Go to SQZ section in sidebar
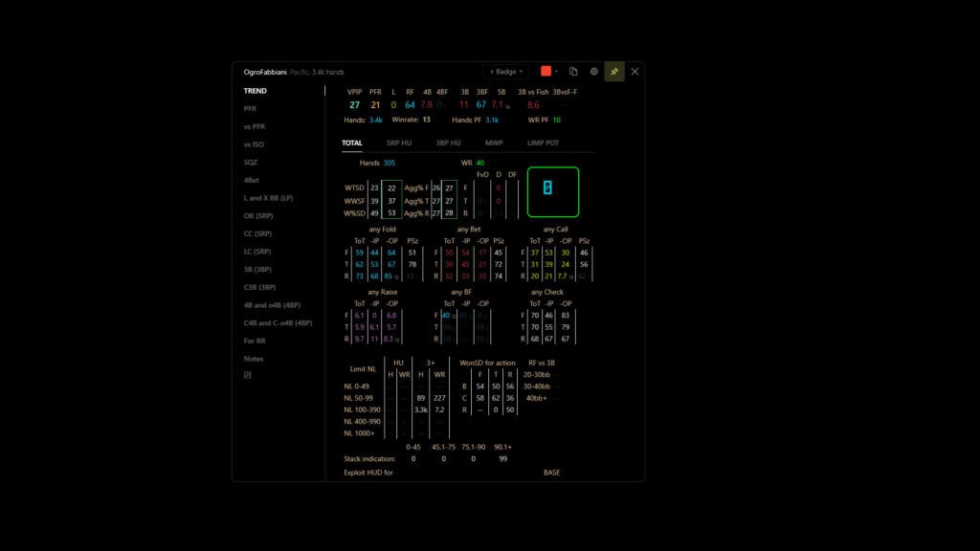Screen dimensions: 980x551 [x=251, y=162]
